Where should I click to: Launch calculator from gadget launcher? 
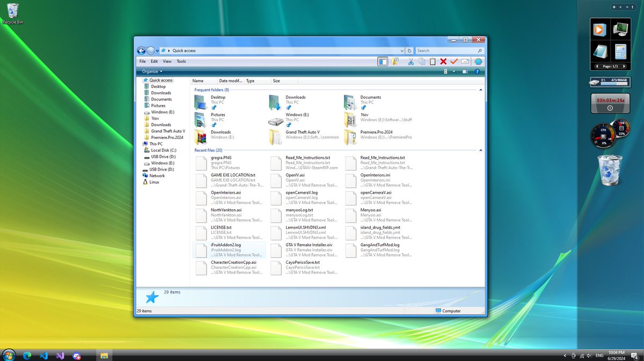point(620,51)
